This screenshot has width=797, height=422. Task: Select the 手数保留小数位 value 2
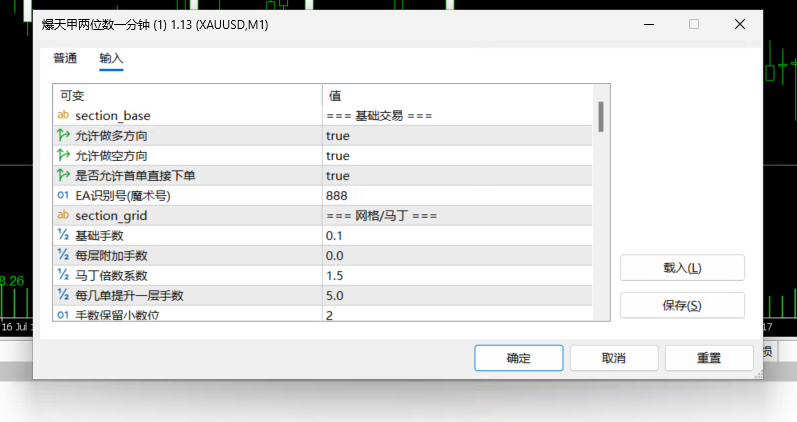pyautogui.click(x=329, y=315)
